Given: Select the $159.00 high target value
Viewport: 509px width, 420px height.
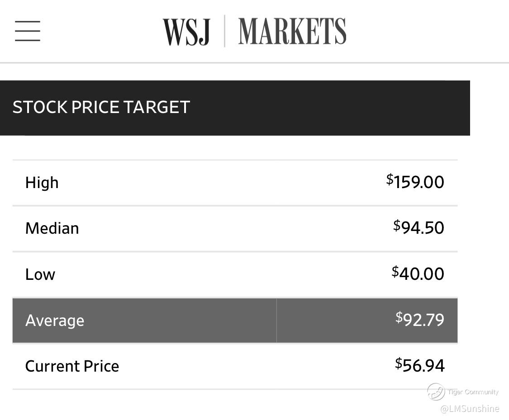Looking at the screenshot, I should (415, 182).
